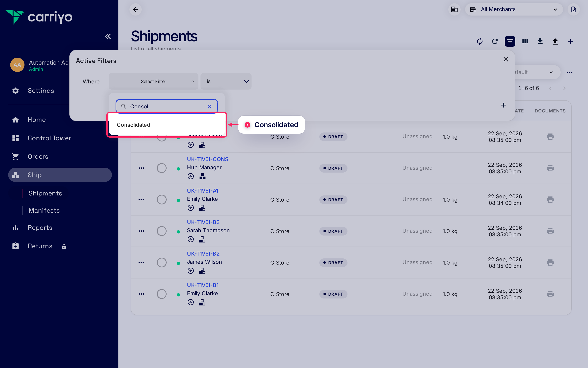This screenshot has width=588, height=368.
Task: Open shipment link UK-T1V5I-CONS
Action: coord(207,159)
